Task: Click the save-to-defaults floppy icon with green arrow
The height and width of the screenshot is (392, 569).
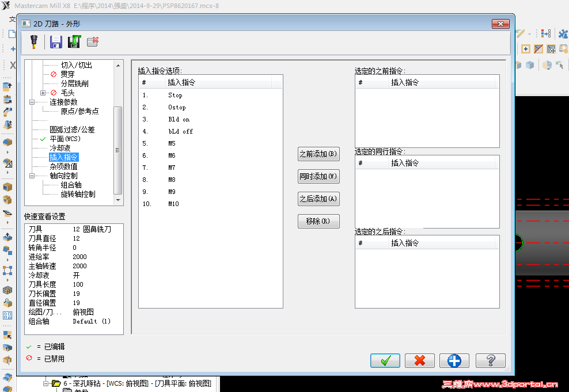Action: (74, 41)
